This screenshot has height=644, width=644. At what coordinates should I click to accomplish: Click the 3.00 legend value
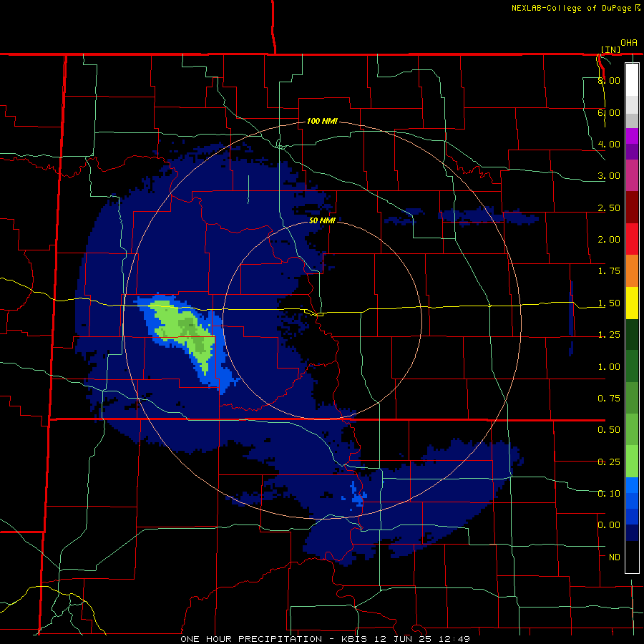[609, 176]
